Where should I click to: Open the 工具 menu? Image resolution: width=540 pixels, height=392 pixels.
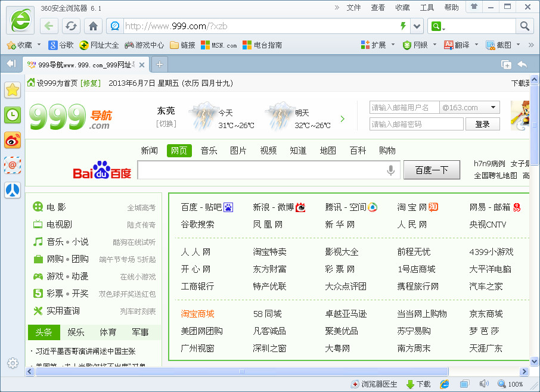point(427,8)
